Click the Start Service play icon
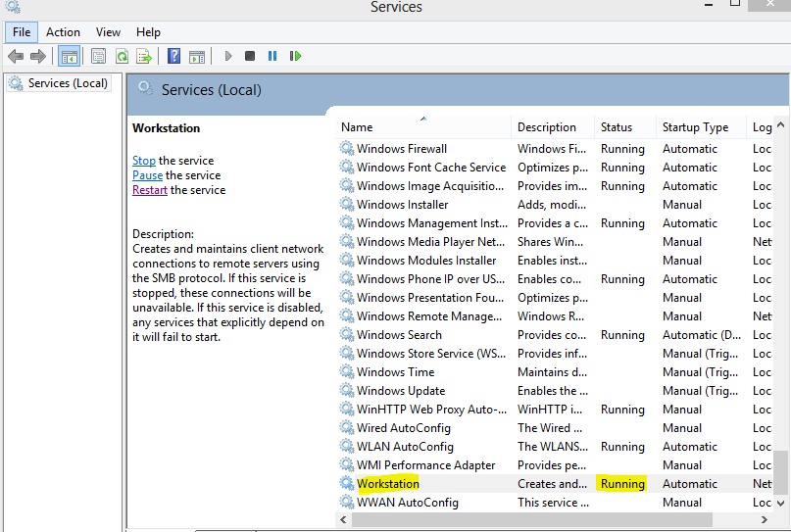Screen dimensions: 791x532 click(228, 56)
